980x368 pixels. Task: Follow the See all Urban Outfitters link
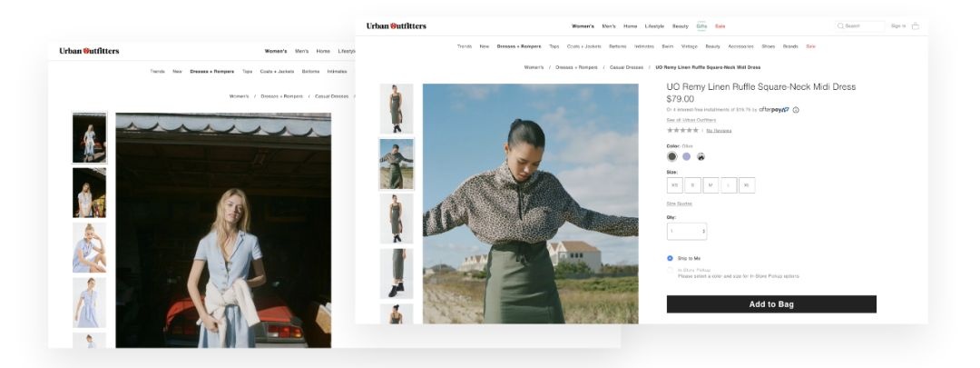pos(691,120)
